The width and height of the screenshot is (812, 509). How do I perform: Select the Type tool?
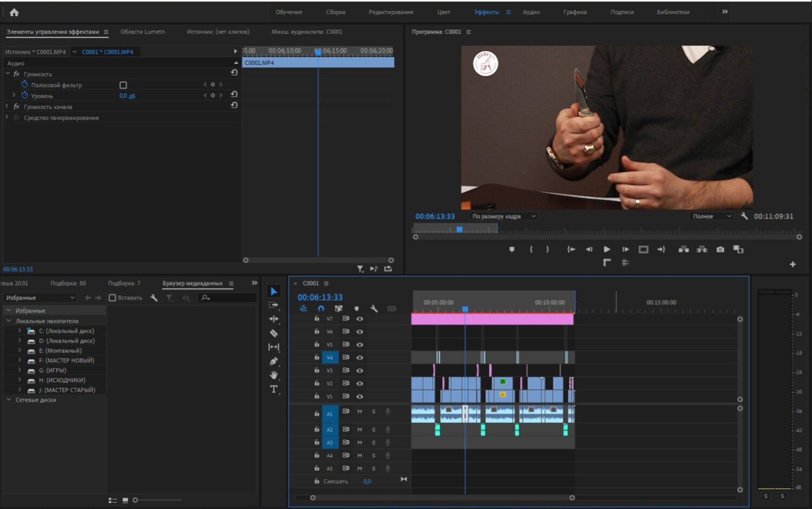[274, 389]
